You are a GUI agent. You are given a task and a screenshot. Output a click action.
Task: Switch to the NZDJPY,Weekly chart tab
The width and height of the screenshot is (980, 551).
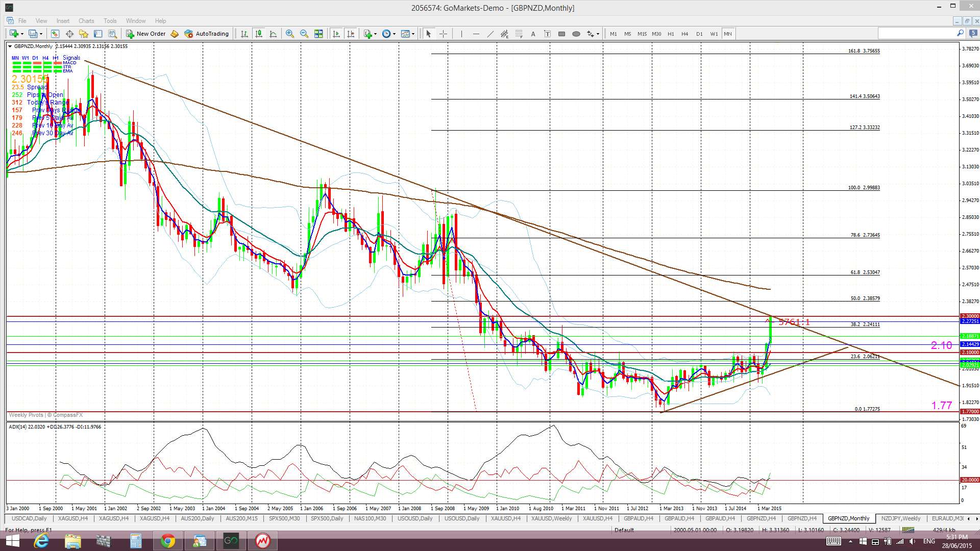pyautogui.click(x=900, y=518)
